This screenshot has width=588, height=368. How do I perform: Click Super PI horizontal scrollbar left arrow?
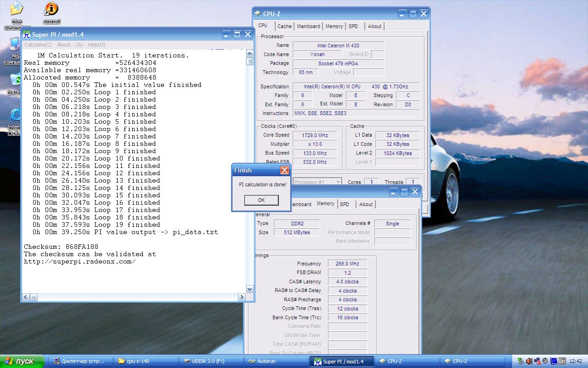pyautogui.click(x=26, y=297)
